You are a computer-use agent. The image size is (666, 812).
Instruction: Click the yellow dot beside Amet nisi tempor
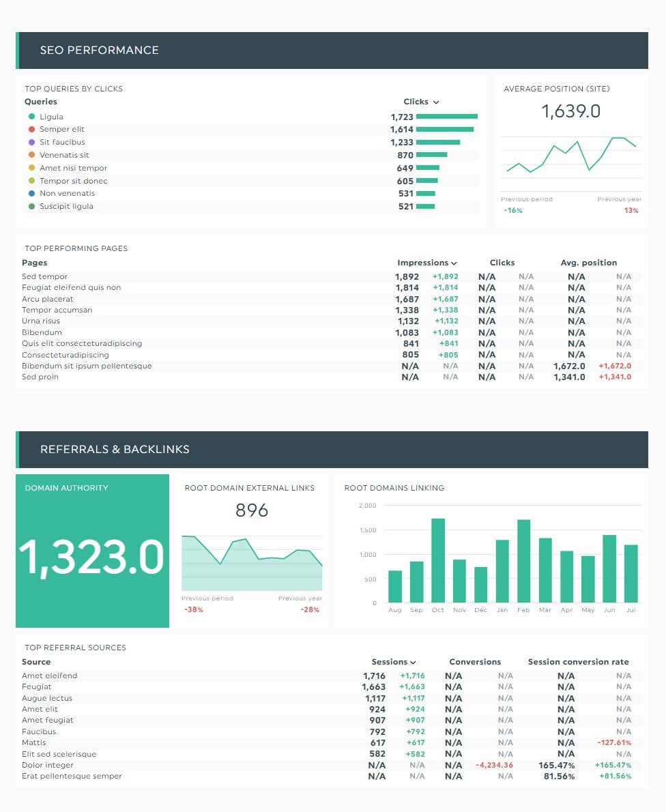point(31,168)
